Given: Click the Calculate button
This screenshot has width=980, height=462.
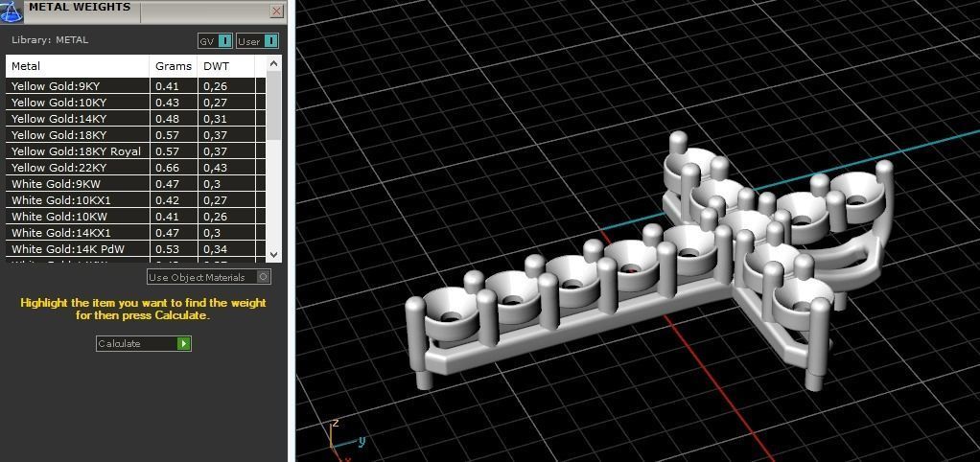Looking at the screenshot, I should click(143, 343).
